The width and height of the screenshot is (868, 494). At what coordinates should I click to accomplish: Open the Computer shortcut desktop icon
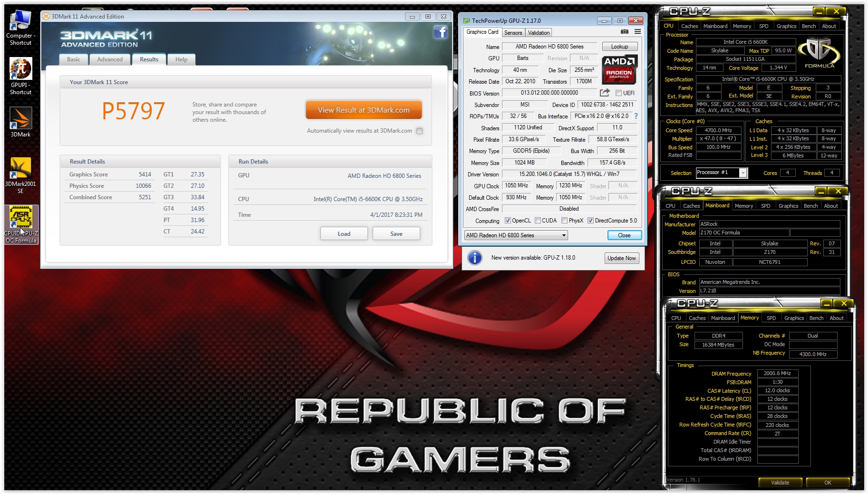(x=20, y=28)
